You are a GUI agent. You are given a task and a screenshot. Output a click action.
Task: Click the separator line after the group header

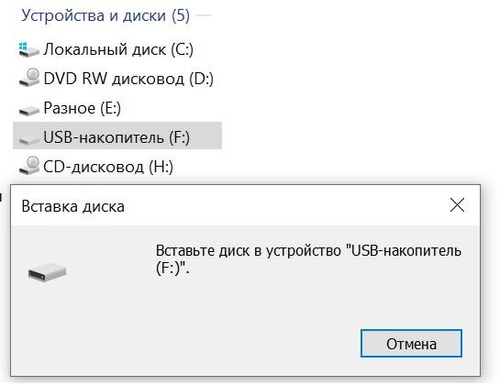tap(203, 15)
